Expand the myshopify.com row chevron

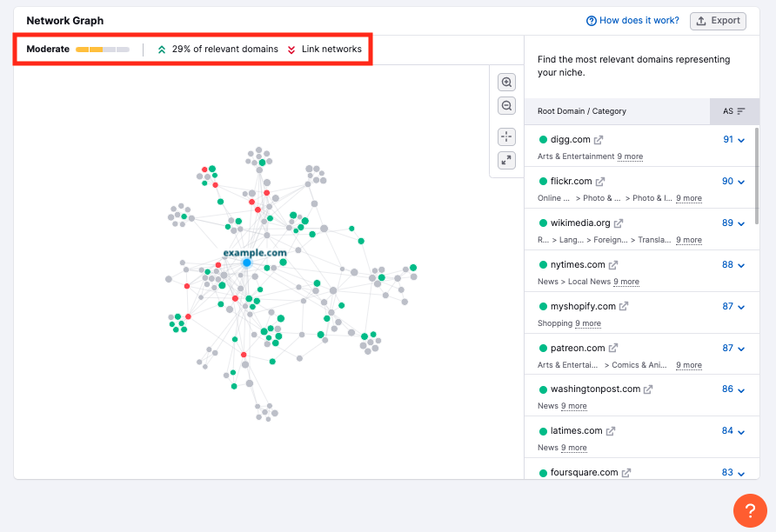(x=741, y=307)
